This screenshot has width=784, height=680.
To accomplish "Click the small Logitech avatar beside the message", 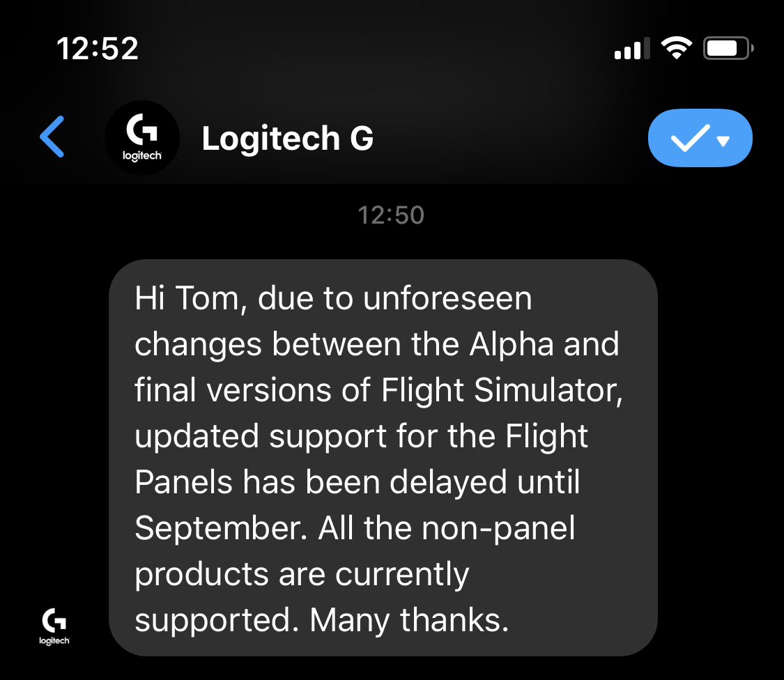I will pos(54,626).
